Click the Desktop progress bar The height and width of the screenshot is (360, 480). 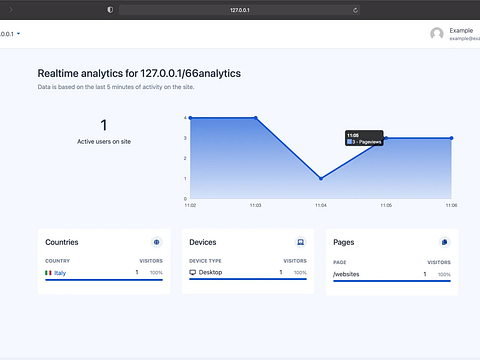tap(248, 279)
